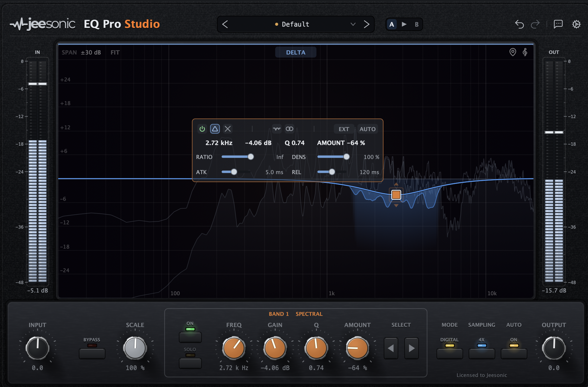Toggle band SOLO button
This screenshot has width=588, height=387.
coord(190,363)
